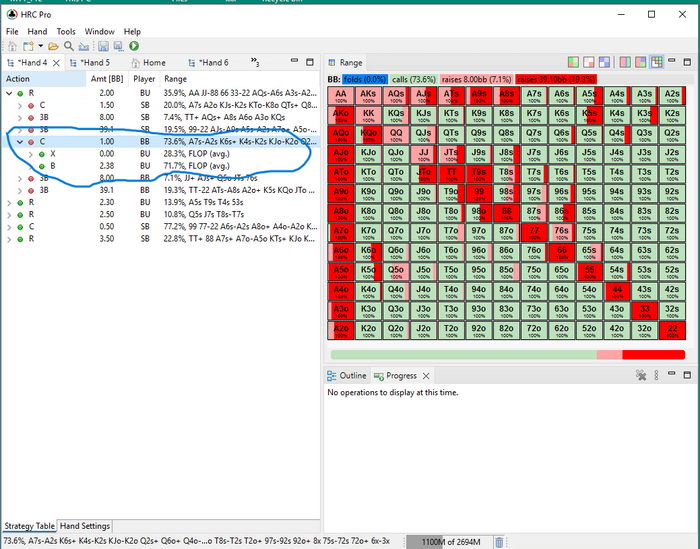Screen dimensions: 700x549
Task: Click the garbage collector trash icon
Action: coord(499,542)
